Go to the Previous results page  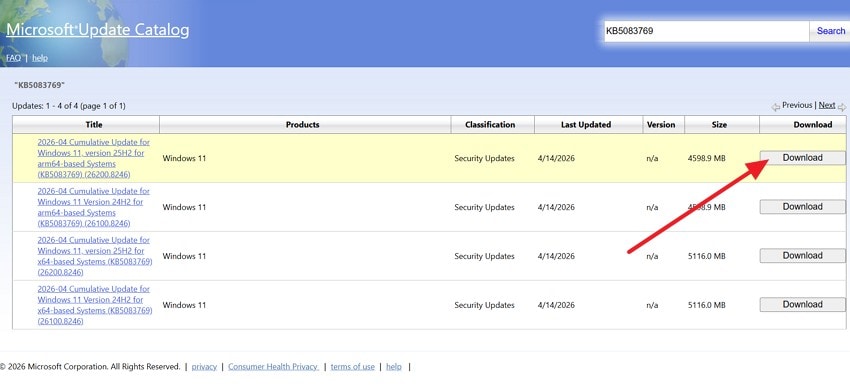point(797,105)
